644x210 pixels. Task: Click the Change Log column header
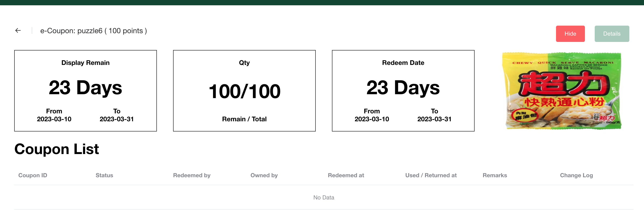pyautogui.click(x=576, y=175)
